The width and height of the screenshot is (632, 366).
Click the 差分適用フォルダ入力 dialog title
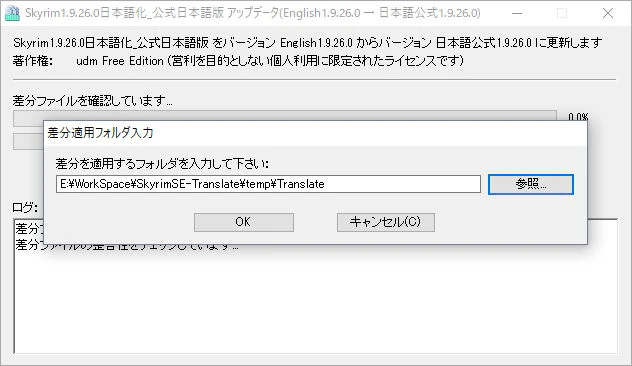pos(100,133)
